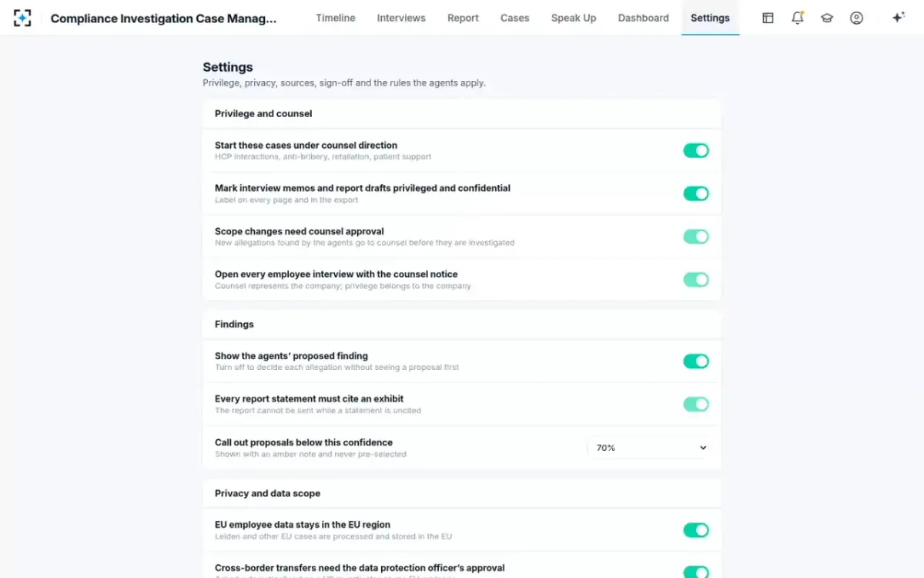This screenshot has width=924, height=578.
Task: Click 'Privilege, privacy, sources, sign-off' subtitle
Action: [344, 82]
